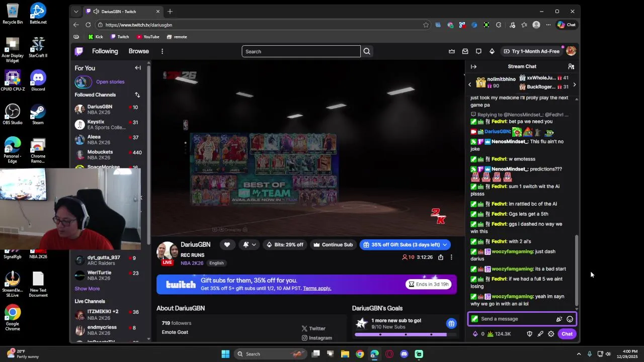Open browser settings ellipsis menu
Image resolution: width=644 pixels, height=362 pixels.
pyautogui.click(x=548, y=25)
